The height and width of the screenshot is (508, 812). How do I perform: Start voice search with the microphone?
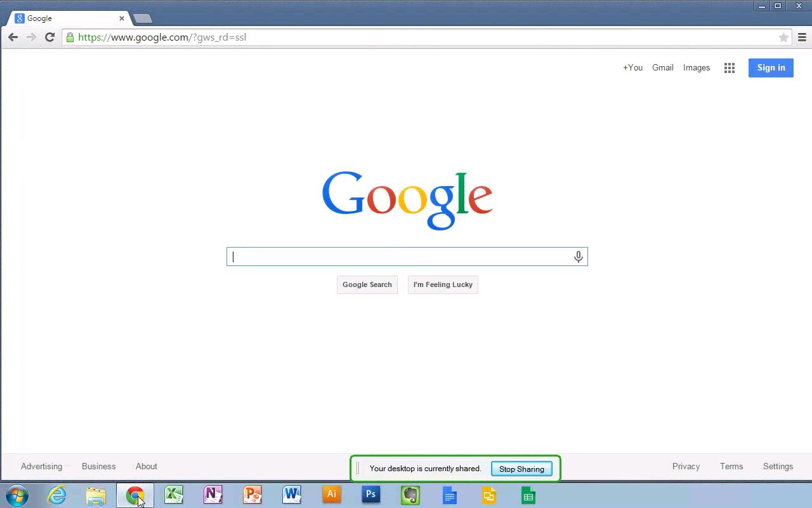578,257
